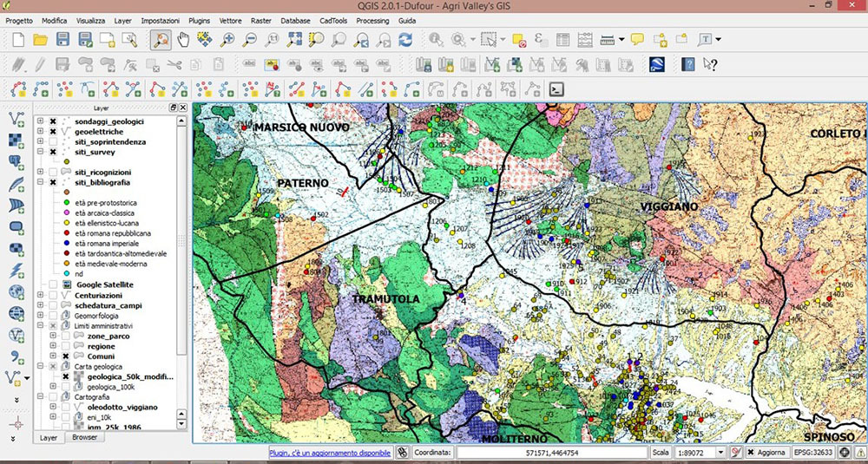Click the plugin update available link
The height and width of the screenshot is (464, 868).
point(329,453)
